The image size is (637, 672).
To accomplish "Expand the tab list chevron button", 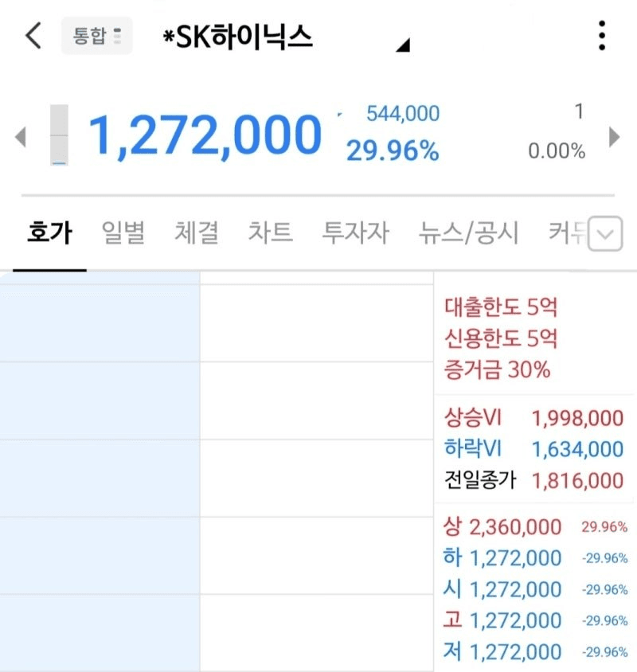I will coord(605,233).
